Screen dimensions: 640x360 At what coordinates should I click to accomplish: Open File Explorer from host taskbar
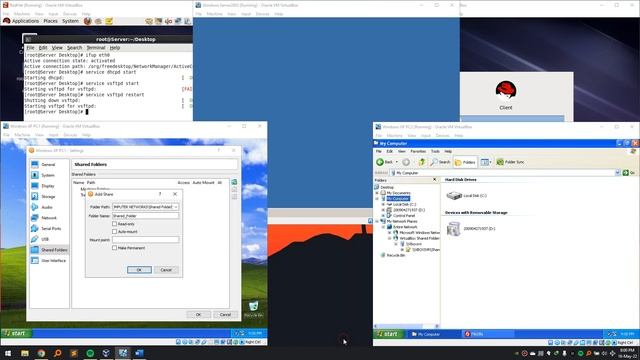[25, 353]
